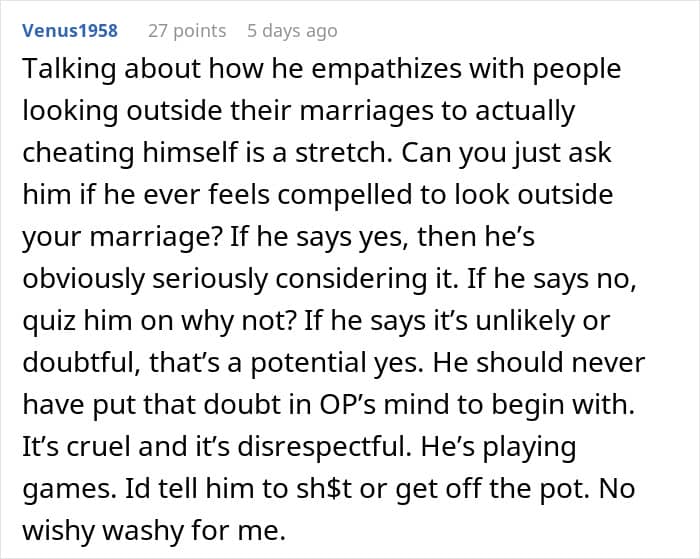
Task: Click the comment's first line starting "Talking about"
Action: pyautogui.click(x=321, y=69)
